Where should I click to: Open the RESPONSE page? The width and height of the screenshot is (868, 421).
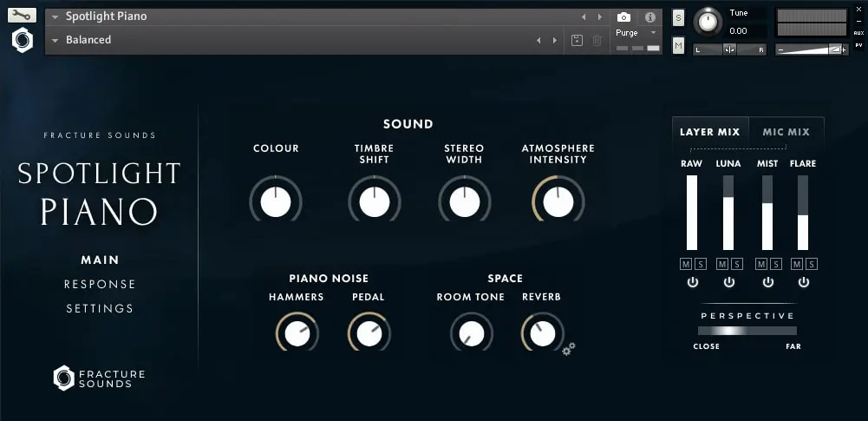(x=100, y=284)
